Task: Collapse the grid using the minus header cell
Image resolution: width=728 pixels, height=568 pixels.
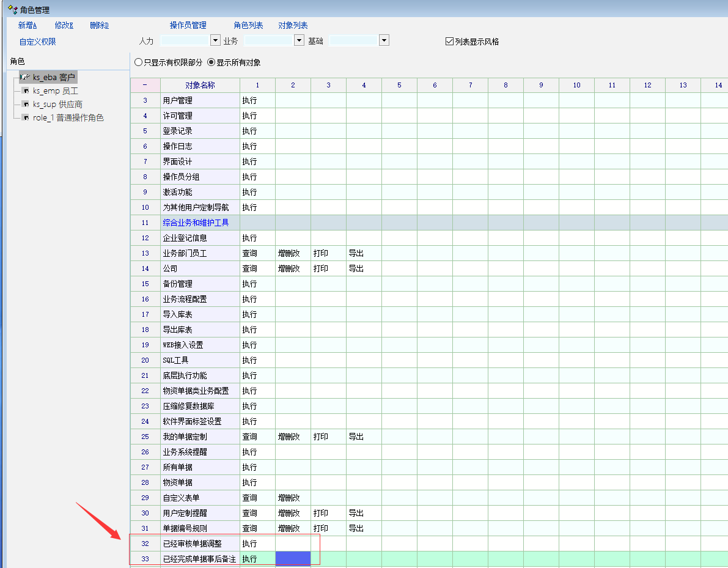Action: pyautogui.click(x=145, y=85)
